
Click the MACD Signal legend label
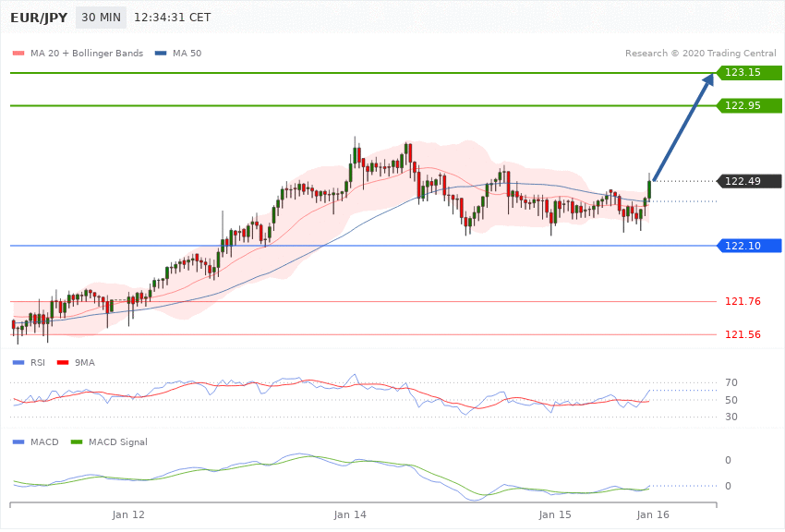(117, 441)
